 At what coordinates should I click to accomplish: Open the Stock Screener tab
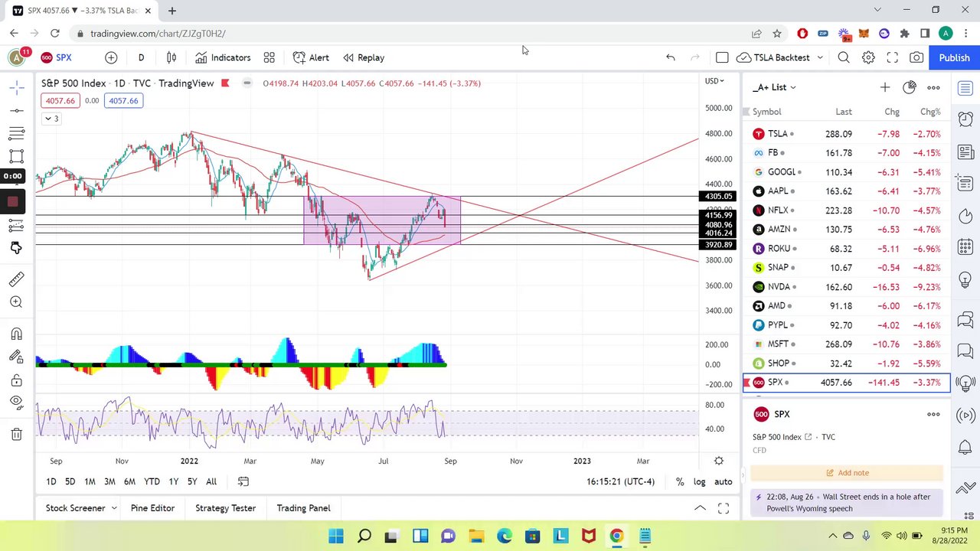pyautogui.click(x=75, y=508)
